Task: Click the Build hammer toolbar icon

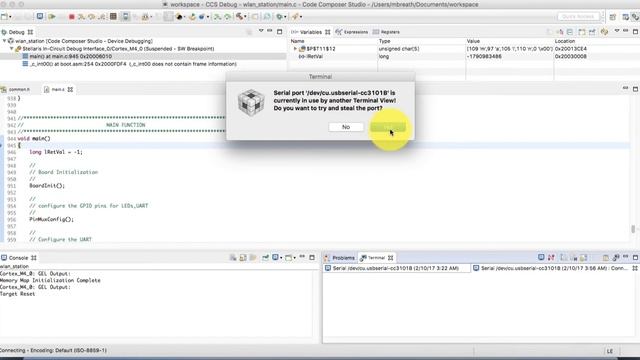Action: click(x=240, y=17)
